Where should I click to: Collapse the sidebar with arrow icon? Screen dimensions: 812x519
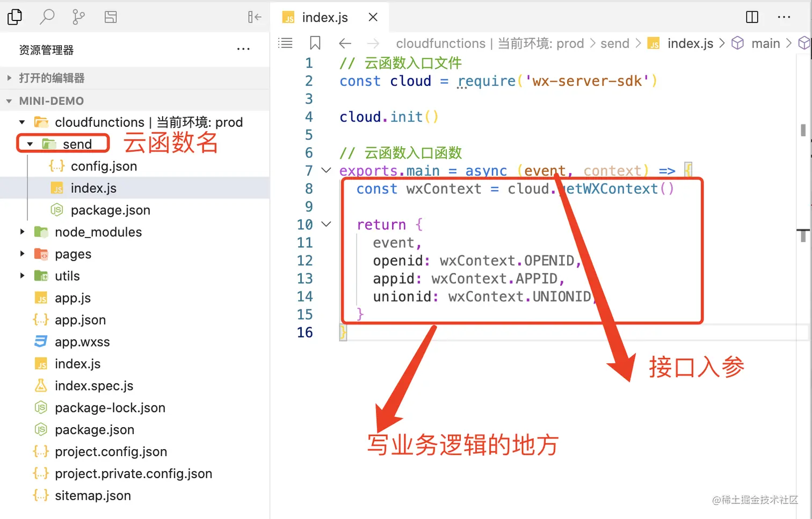click(255, 17)
